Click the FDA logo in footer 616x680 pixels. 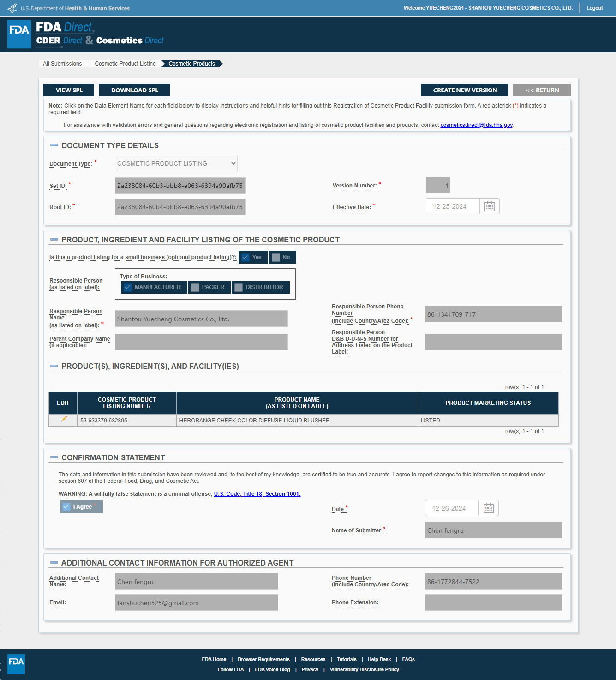tap(16, 664)
